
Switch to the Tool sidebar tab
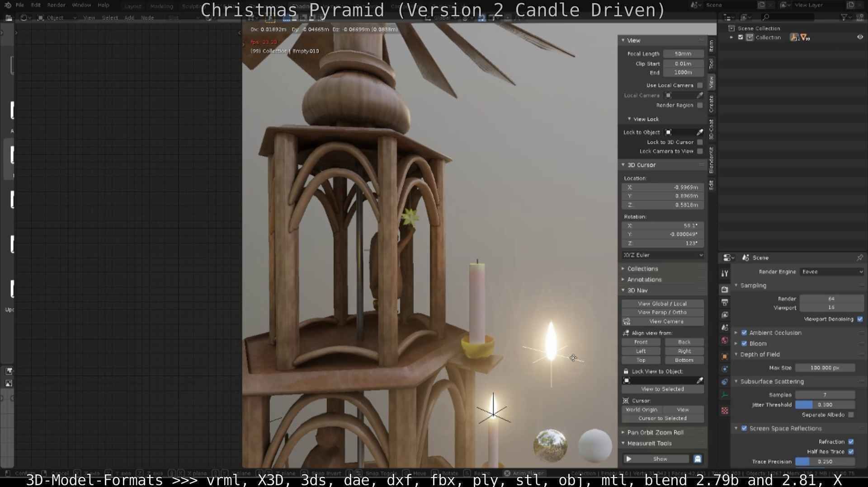click(711, 64)
